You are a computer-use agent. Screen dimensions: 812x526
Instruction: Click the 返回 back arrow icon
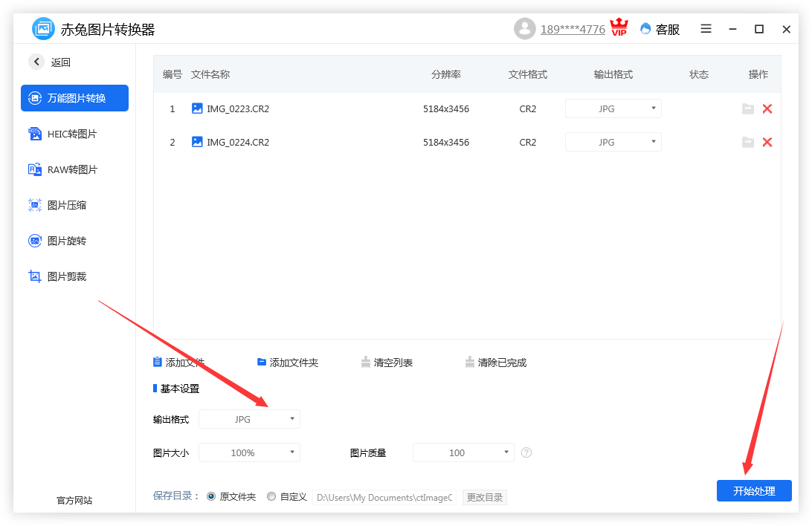coord(36,62)
